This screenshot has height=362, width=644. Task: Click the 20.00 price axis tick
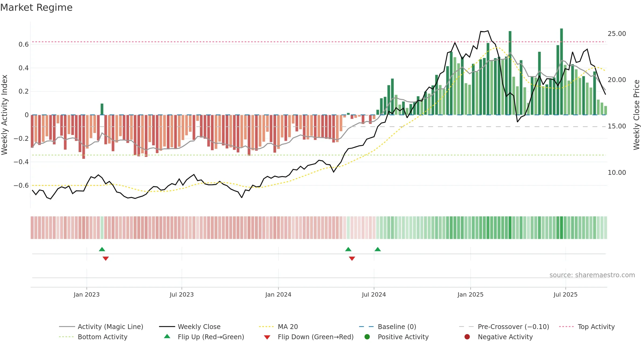click(617, 80)
